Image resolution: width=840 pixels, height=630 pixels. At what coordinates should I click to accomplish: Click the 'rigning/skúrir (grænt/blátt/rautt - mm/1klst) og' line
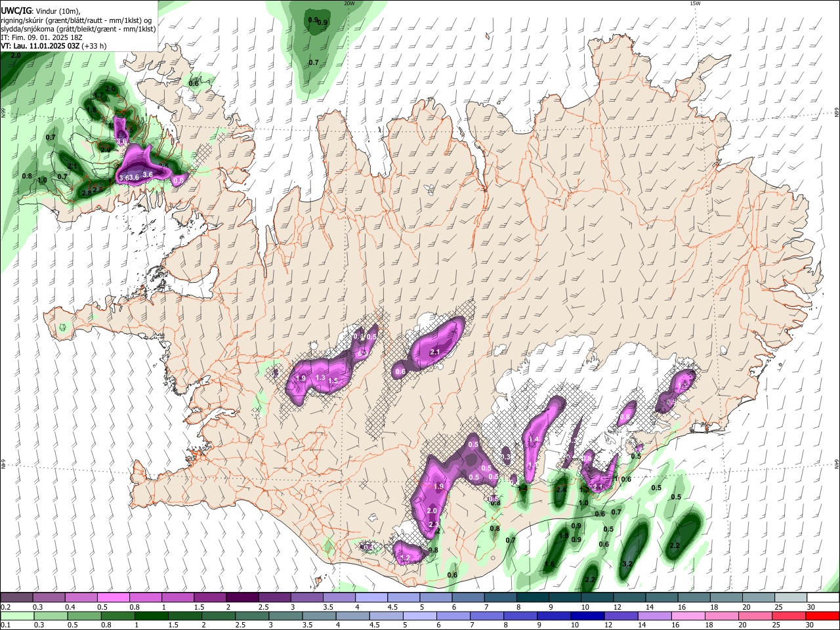[x=76, y=20]
